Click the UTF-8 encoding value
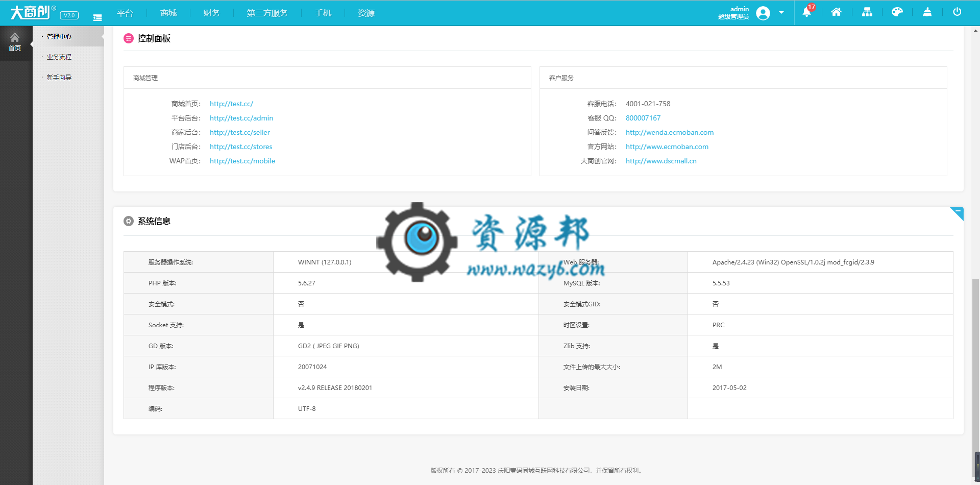 coord(307,409)
